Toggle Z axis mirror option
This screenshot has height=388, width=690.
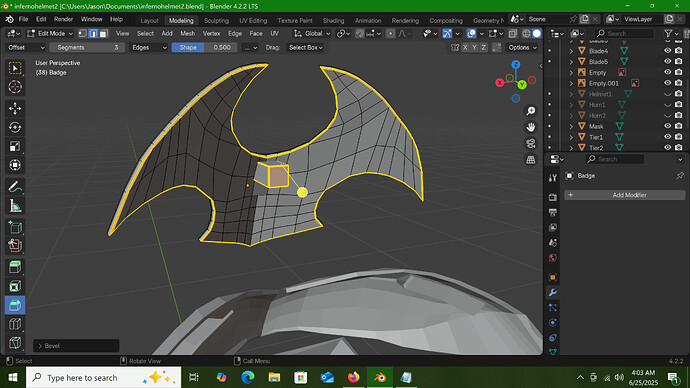pyautogui.click(x=484, y=48)
